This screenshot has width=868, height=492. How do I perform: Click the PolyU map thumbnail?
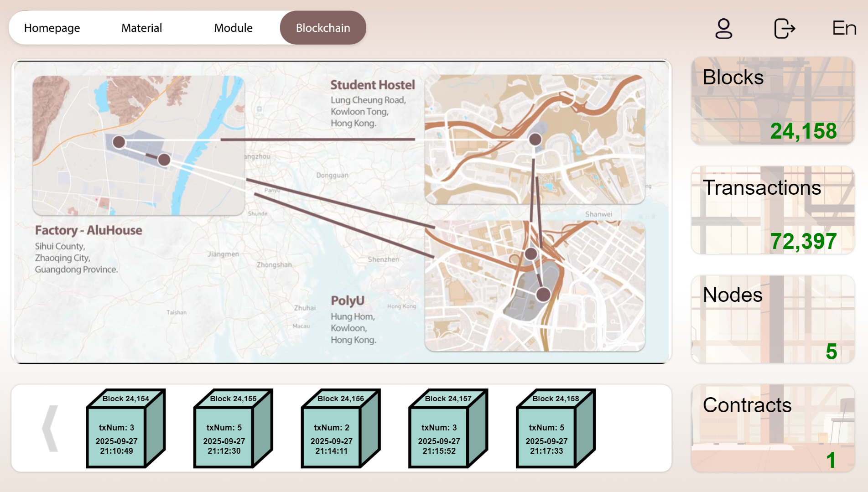[x=535, y=286]
